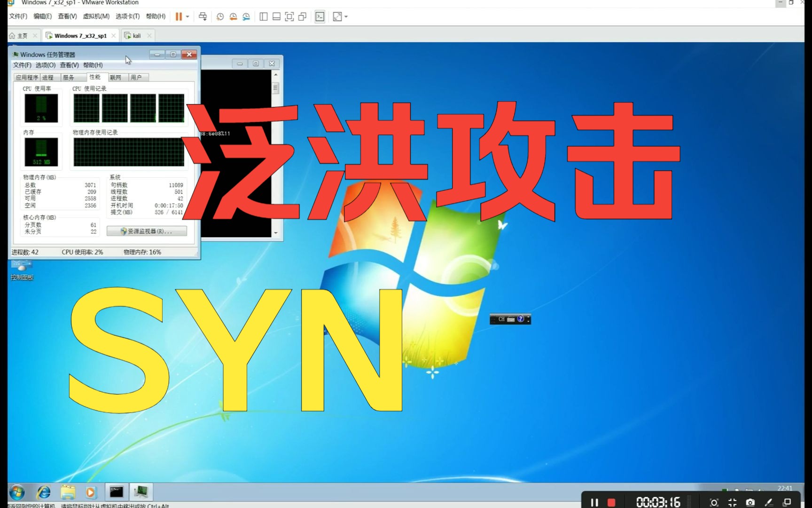The image size is (812, 508).
Task: Click the Task Manager taskbar button
Action: [x=141, y=492]
